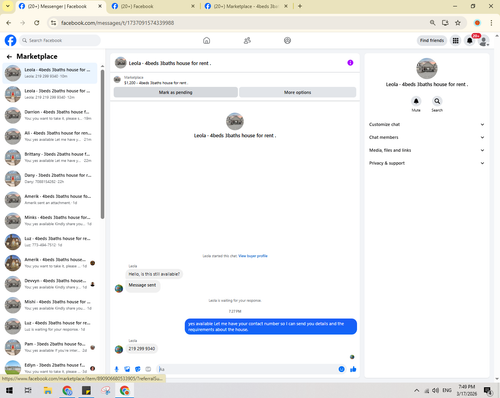
Task: Open the purple conversation info icon
Action: [350, 63]
